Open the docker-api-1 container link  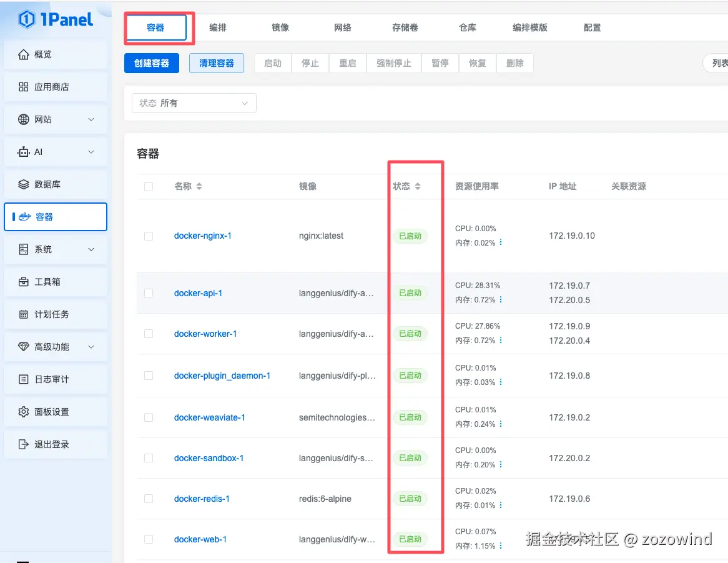(199, 293)
